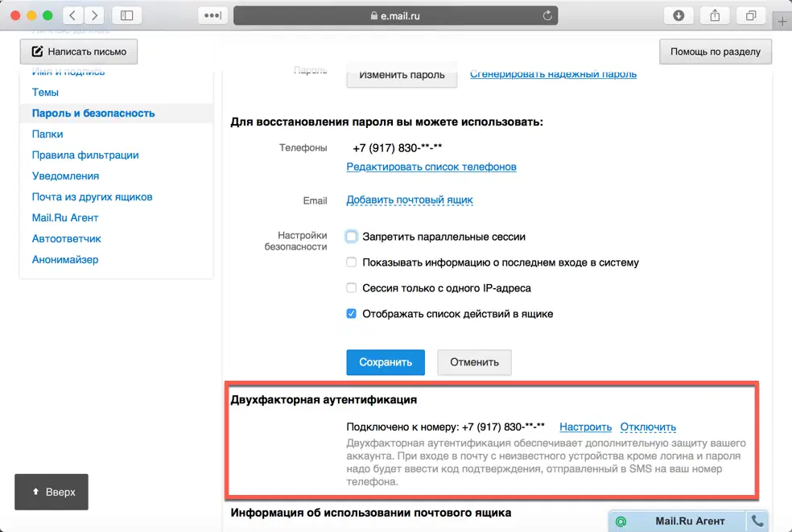Check Сессия только с одного IP-адреса
792x532 pixels.
[x=351, y=287]
